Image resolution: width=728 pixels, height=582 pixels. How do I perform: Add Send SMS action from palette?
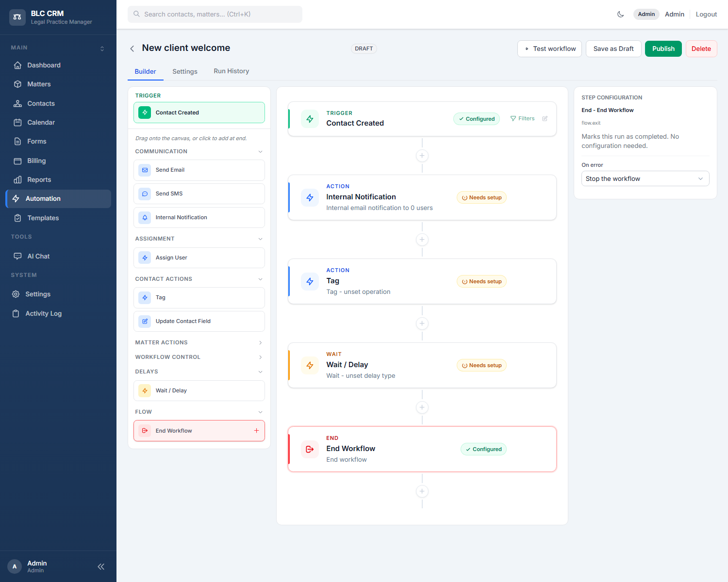199,194
